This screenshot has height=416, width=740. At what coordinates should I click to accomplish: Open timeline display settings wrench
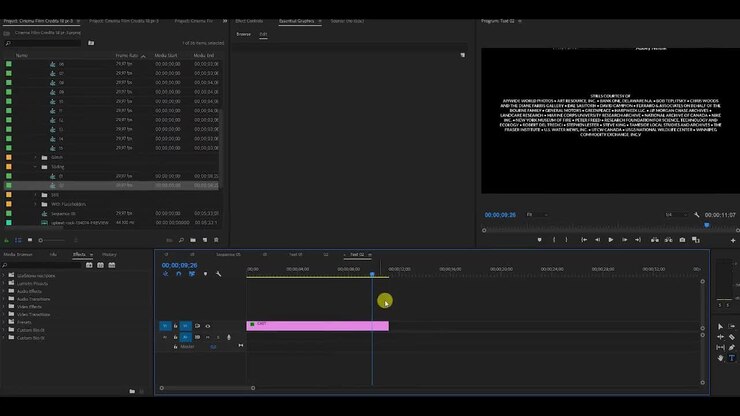[x=219, y=274]
